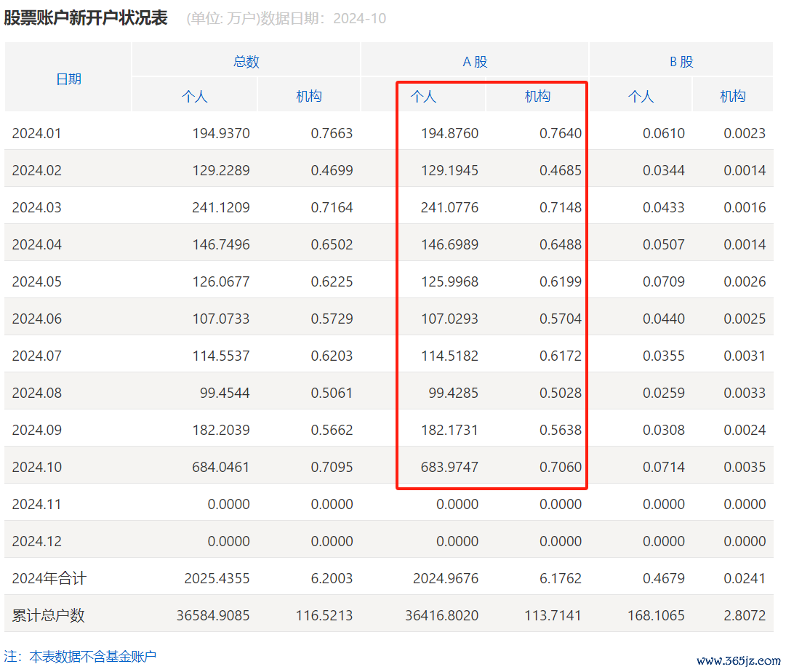The image size is (786, 672).
Task: Click the 684.0461 total individual value
Action: point(220,467)
